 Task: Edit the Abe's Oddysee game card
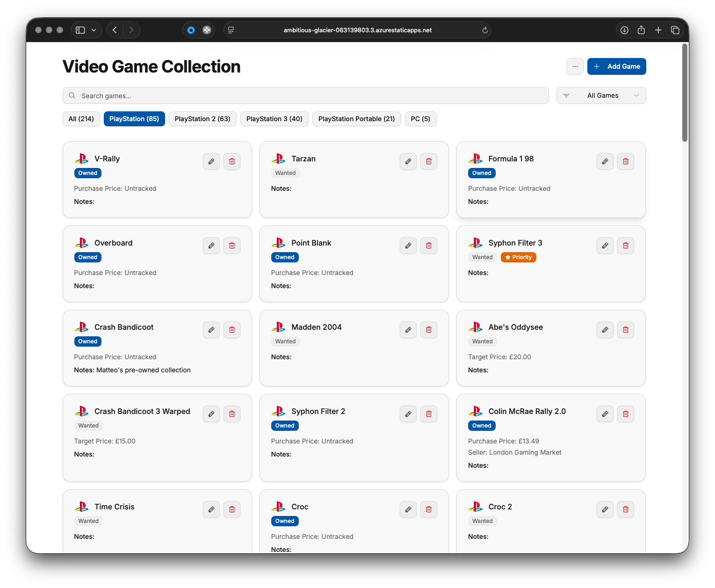605,330
